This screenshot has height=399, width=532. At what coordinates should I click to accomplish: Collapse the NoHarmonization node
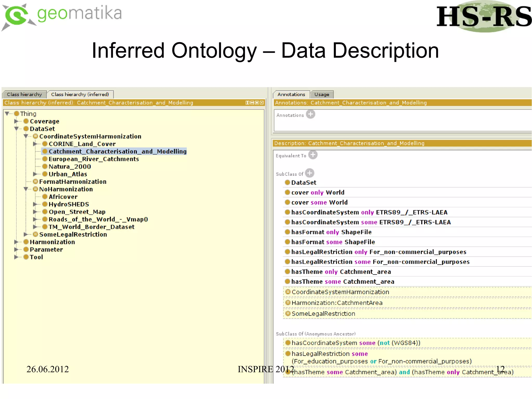point(26,189)
